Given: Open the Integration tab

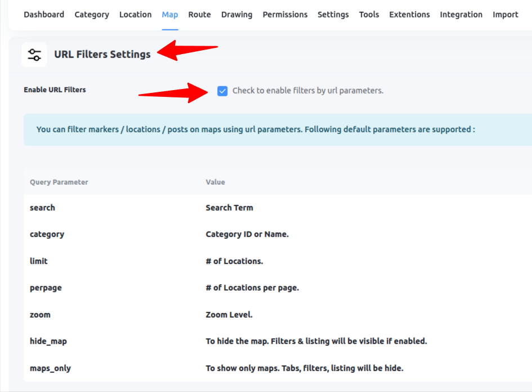Looking at the screenshot, I should pos(461,15).
